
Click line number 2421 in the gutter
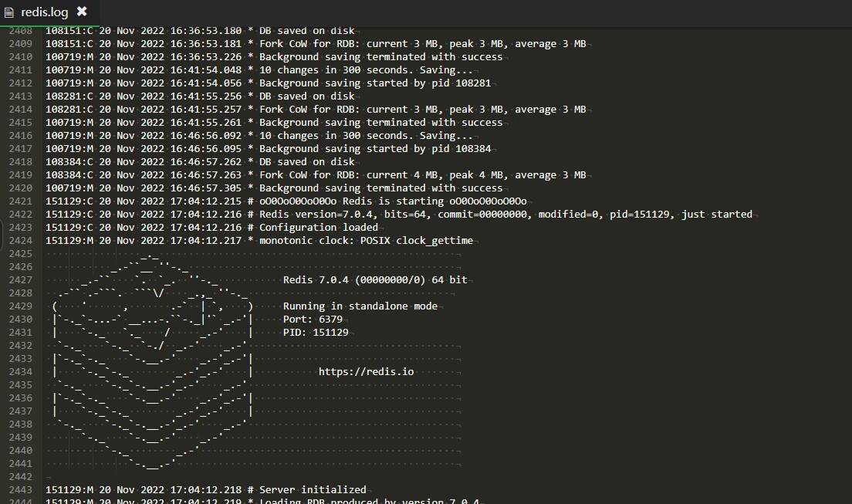(x=21, y=201)
